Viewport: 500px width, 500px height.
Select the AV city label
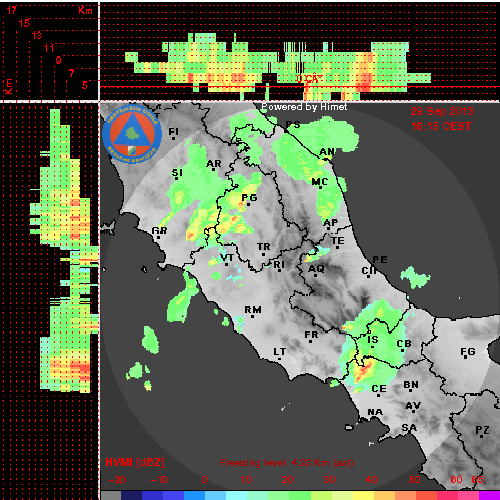413,406
